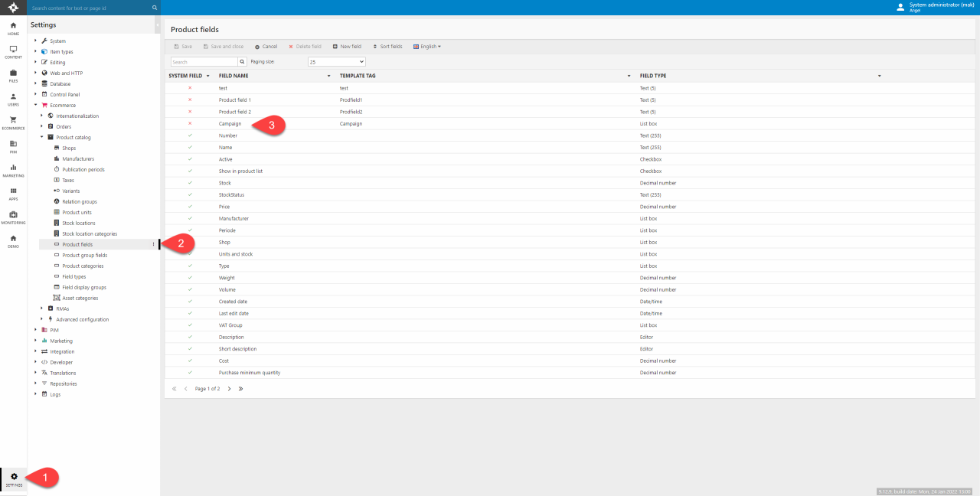Screen dimensions: 980x496
Task: Select Product group fields in tree
Action: tap(84, 256)
